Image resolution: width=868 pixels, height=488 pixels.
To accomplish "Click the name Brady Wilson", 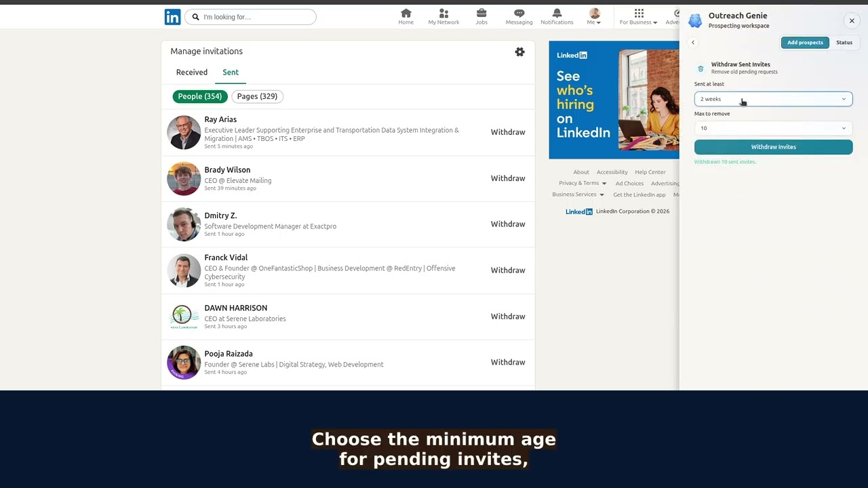I will pyautogui.click(x=227, y=170).
